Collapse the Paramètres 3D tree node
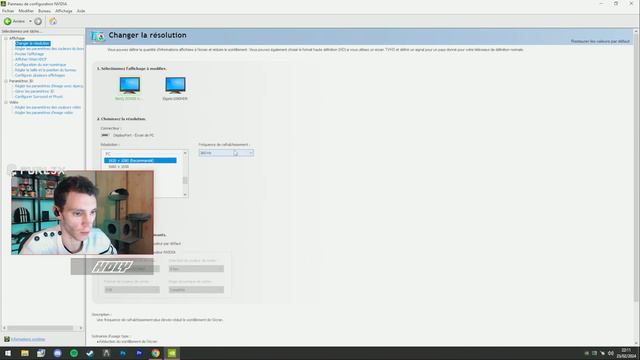The width and height of the screenshot is (640, 360). [x=6, y=81]
